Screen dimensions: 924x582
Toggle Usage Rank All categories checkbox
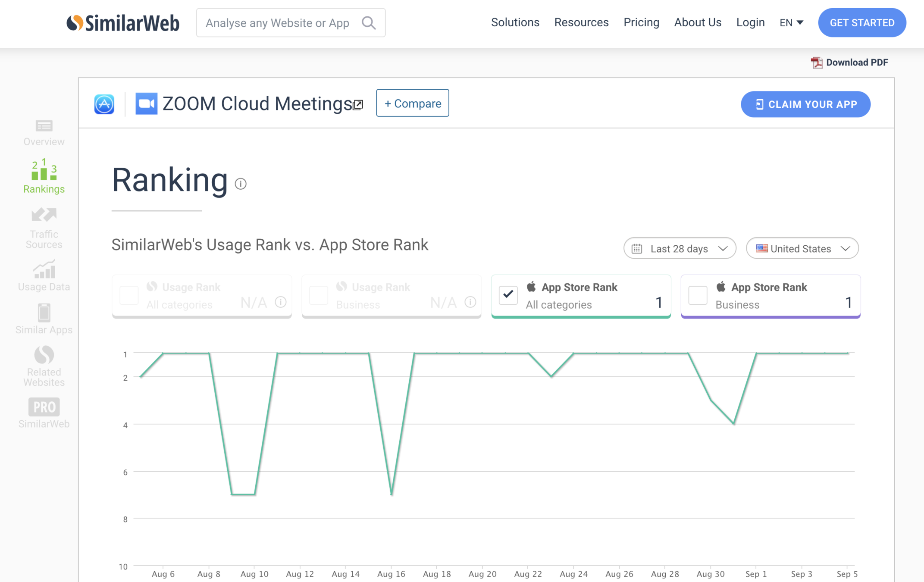click(x=129, y=295)
